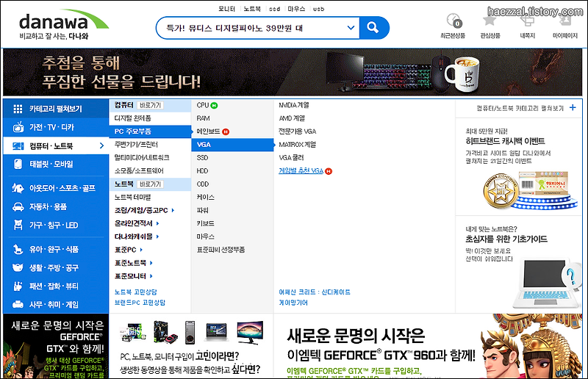Expand 다나와캐쉬몰 arrow
The image size is (588, 379).
[x=157, y=237]
